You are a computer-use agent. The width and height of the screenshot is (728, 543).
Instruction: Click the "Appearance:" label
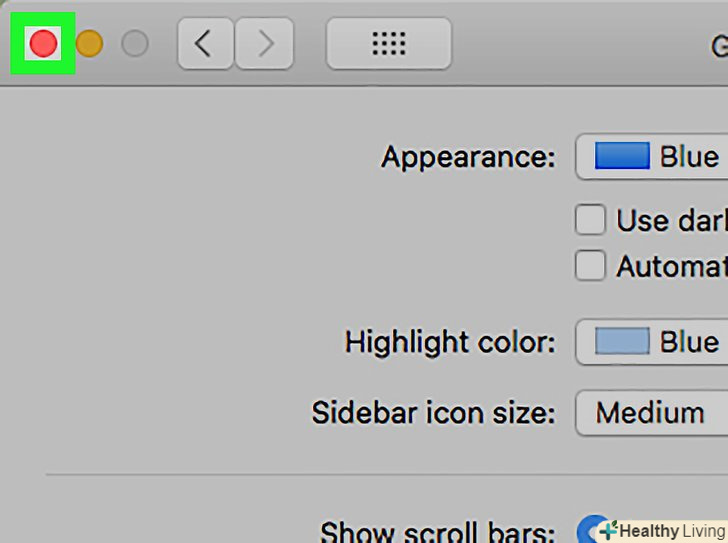coord(468,158)
